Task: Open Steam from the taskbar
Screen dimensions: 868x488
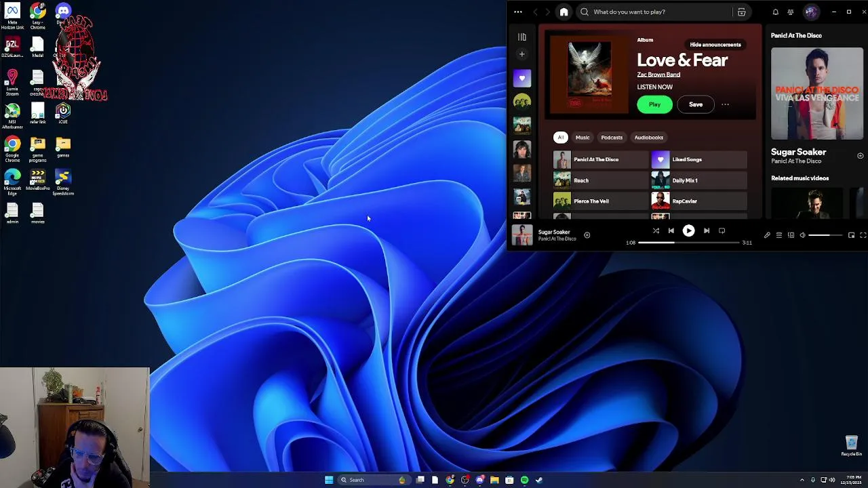Action: (x=539, y=480)
